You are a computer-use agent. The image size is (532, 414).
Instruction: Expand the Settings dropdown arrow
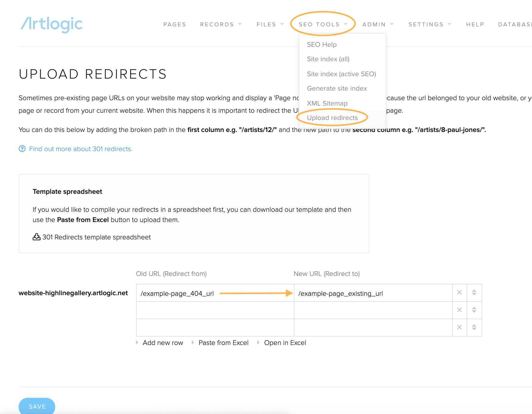pyautogui.click(x=450, y=24)
